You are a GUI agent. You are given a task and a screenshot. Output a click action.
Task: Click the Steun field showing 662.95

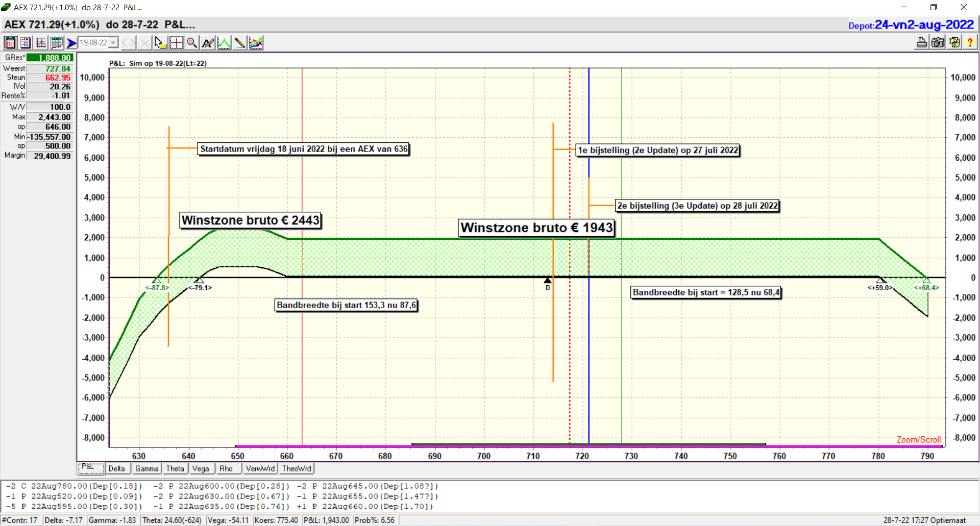tap(50, 78)
